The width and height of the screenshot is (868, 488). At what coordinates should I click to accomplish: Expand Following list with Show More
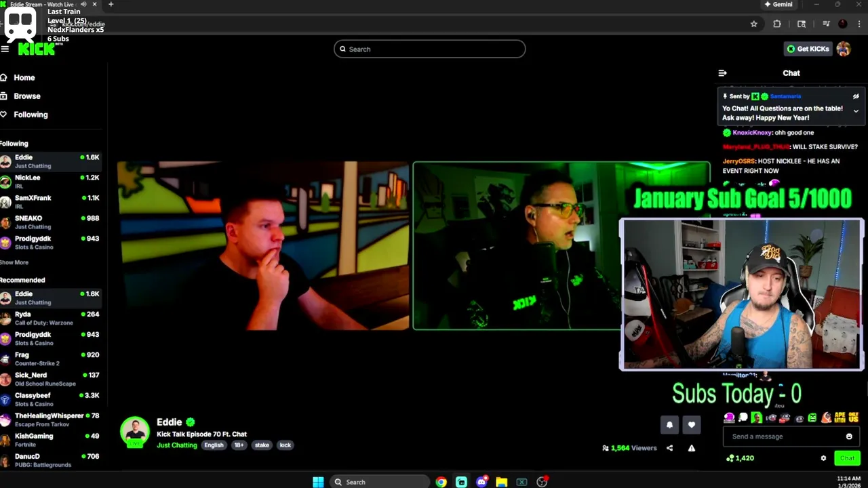[x=14, y=262]
